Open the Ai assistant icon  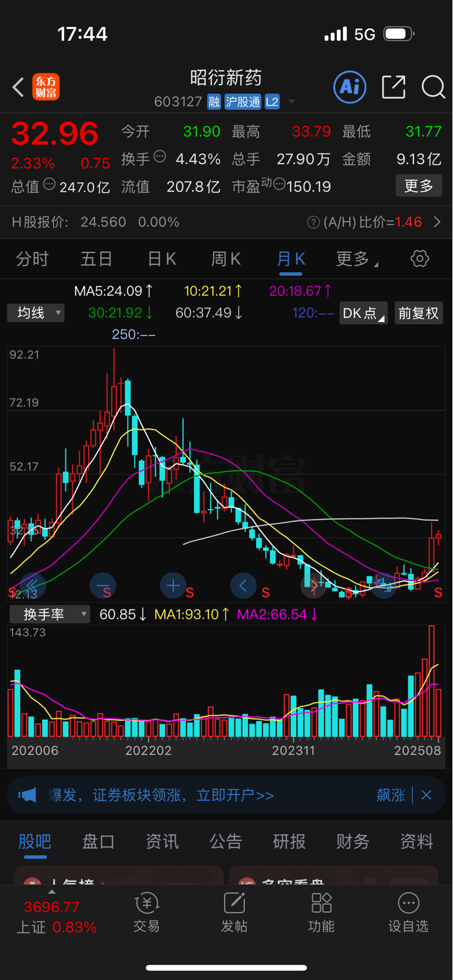(350, 87)
